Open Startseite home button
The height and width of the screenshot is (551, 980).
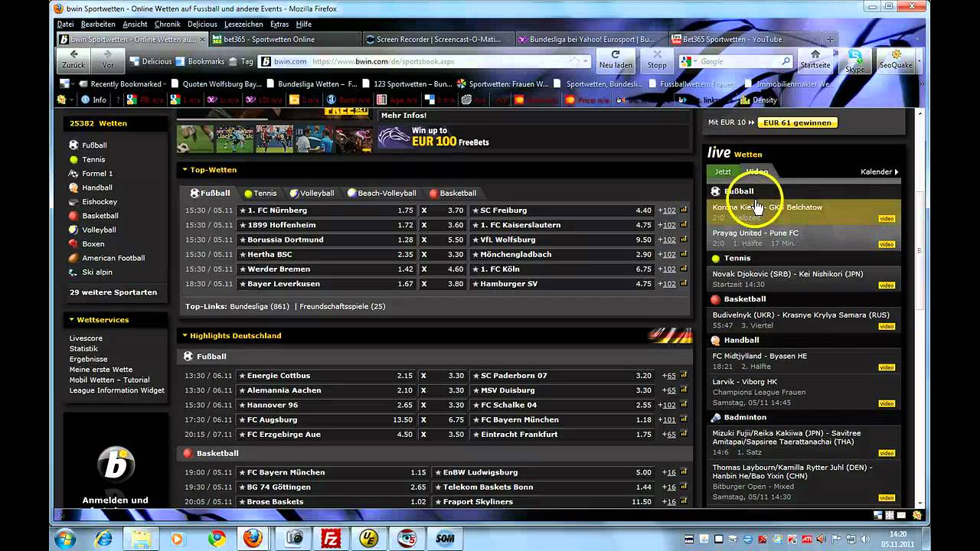point(815,60)
